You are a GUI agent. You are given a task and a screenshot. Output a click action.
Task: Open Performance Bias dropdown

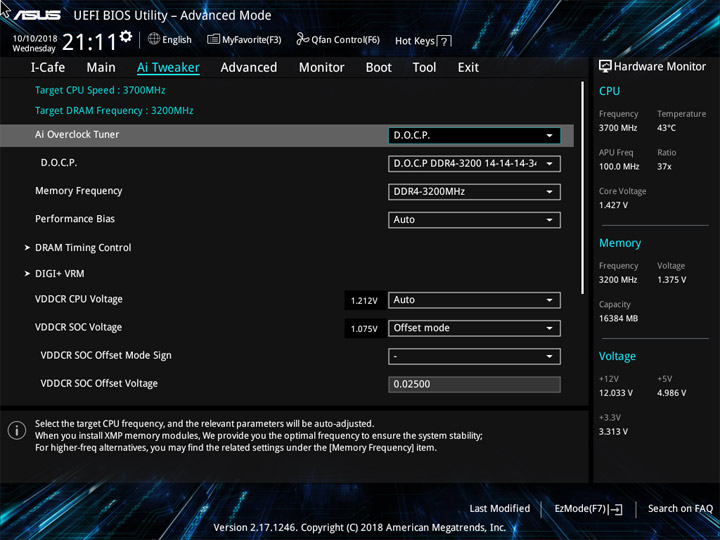474,219
